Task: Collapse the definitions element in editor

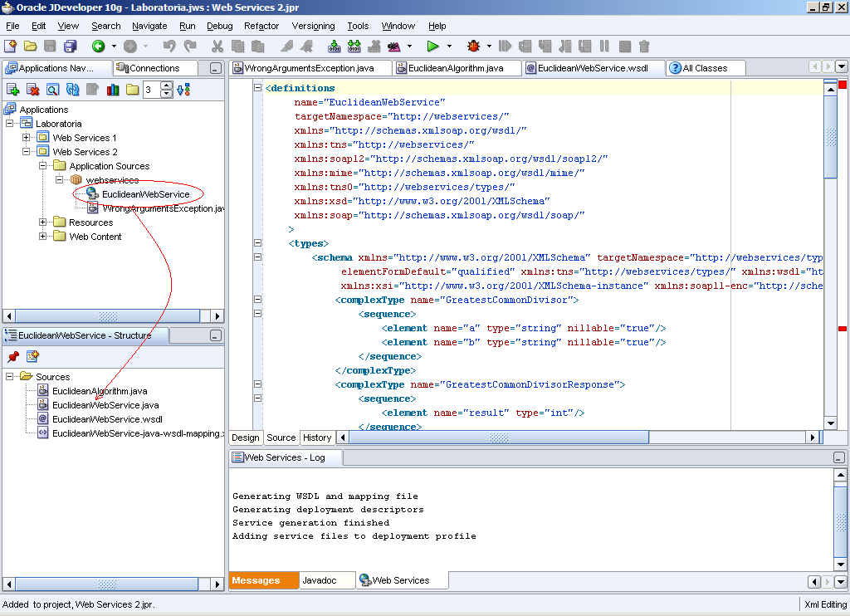Action: click(x=258, y=87)
